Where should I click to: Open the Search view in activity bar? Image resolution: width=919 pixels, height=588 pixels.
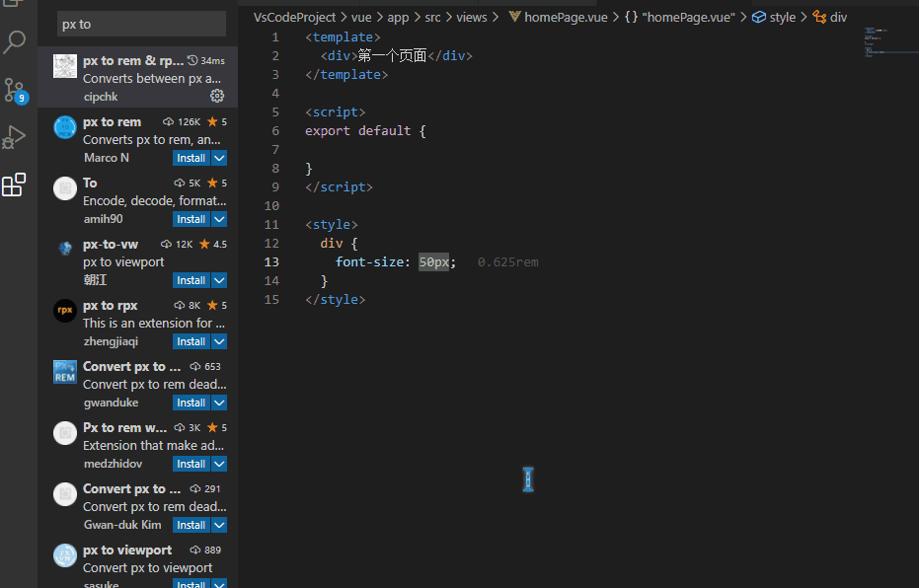(15, 42)
